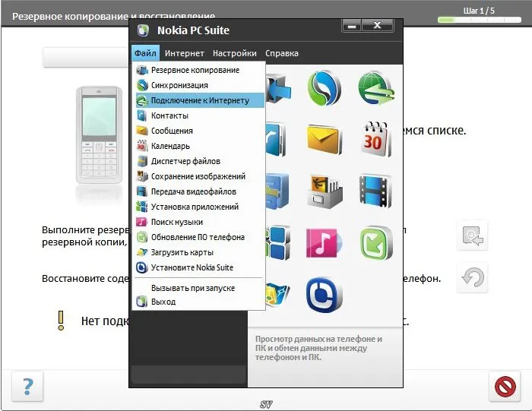Select Резервное копирование menu entry

coord(200,70)
